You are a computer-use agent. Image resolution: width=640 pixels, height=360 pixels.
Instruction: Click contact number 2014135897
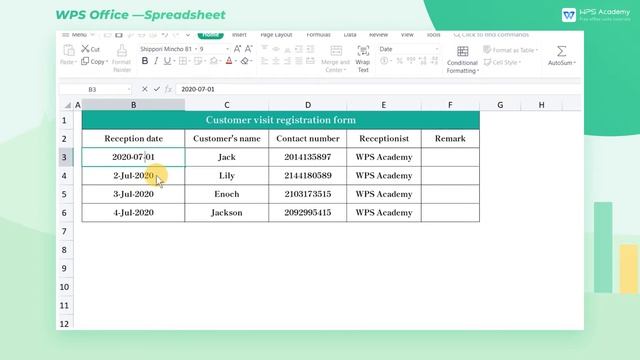[x=308, y=157]
